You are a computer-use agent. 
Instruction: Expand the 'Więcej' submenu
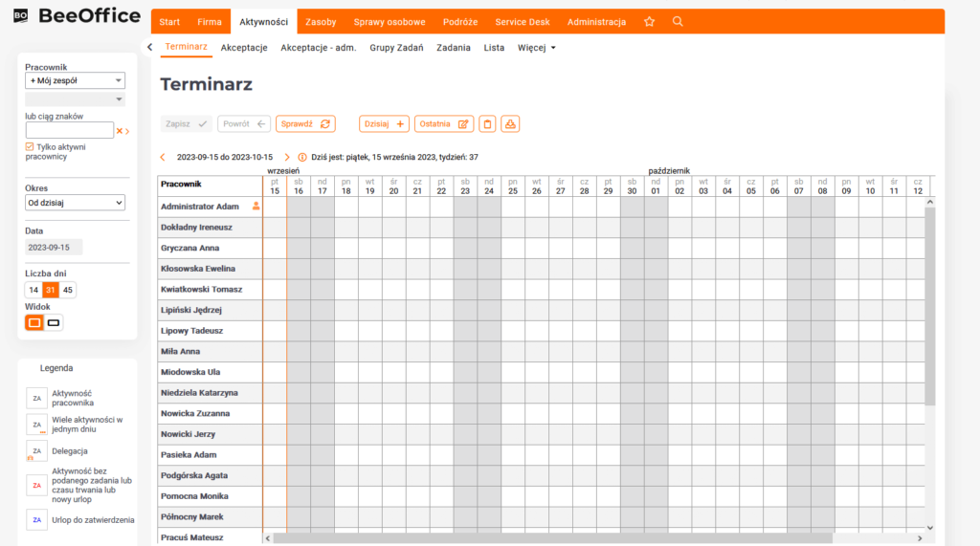536,47
